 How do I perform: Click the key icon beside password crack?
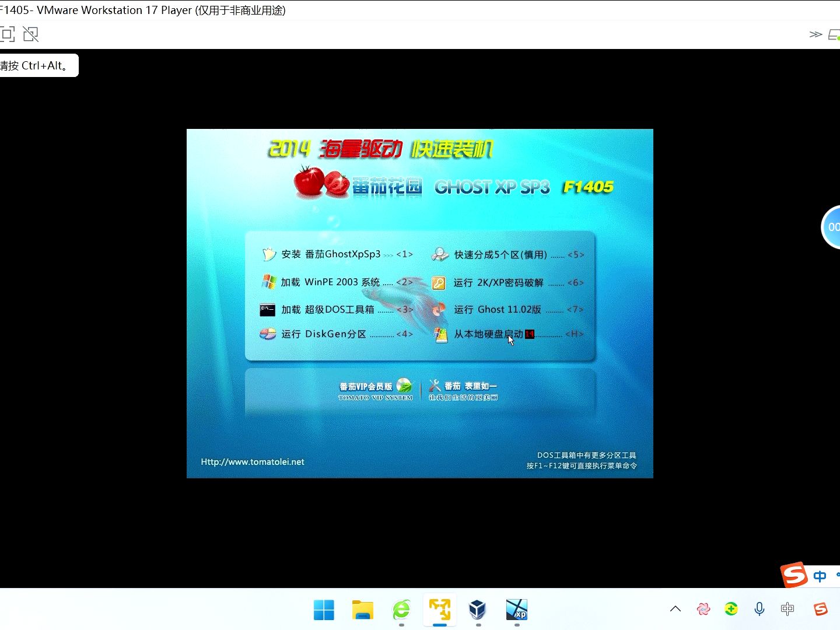[439, 283]
